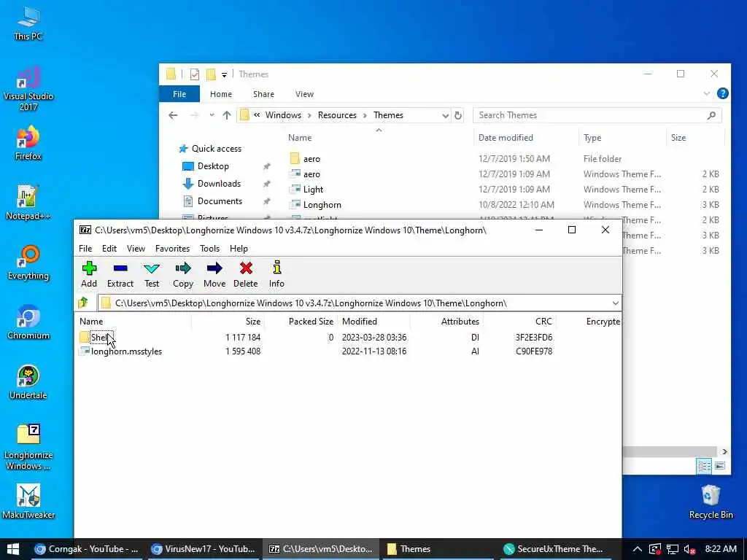Click the Windows Start button
The height and width of the screenshot is (560, 747).
click(13, 549)
